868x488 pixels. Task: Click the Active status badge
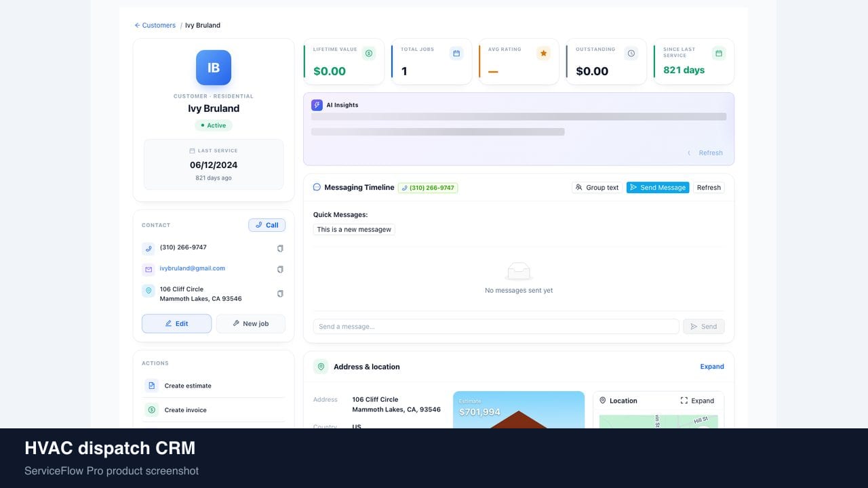coord(214,125)
